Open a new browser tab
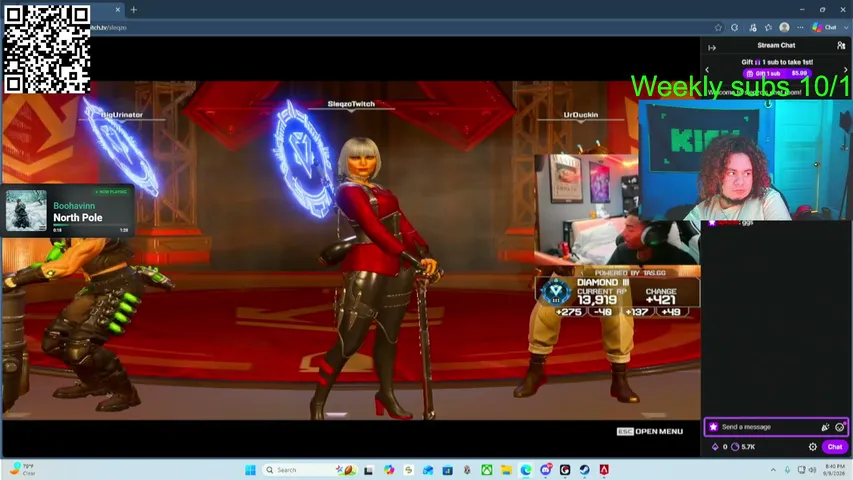Screen dimensions: 853x480 134,10
